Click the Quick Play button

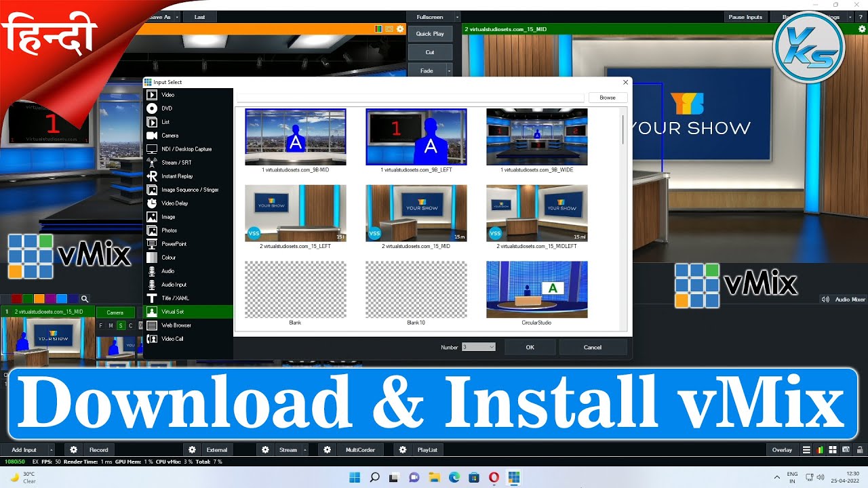point(430,33)
